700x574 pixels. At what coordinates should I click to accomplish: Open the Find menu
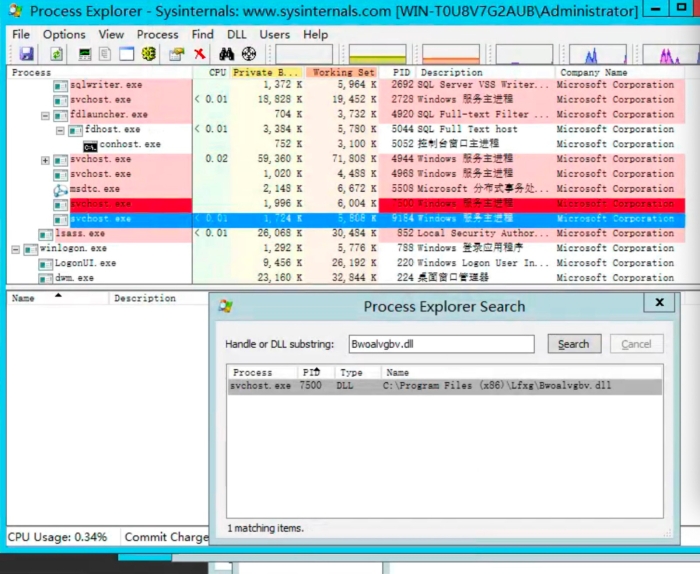pyautogui.click(x=203, y=34)
